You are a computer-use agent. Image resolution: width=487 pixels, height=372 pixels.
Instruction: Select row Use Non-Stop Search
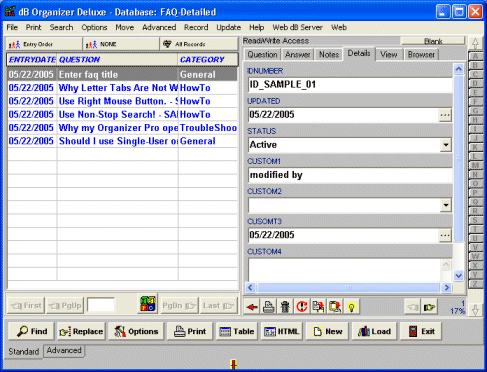[122, 115]
